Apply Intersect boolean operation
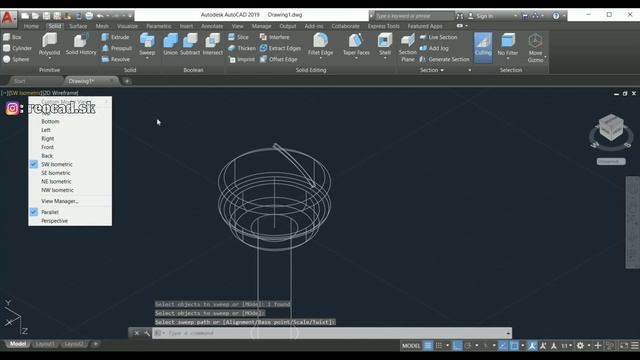Screen dimensions: 640x360 tap(213, 44)
